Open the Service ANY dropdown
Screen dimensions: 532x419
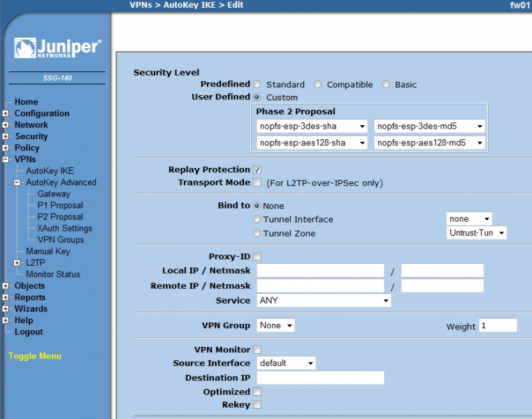point(324,301)
